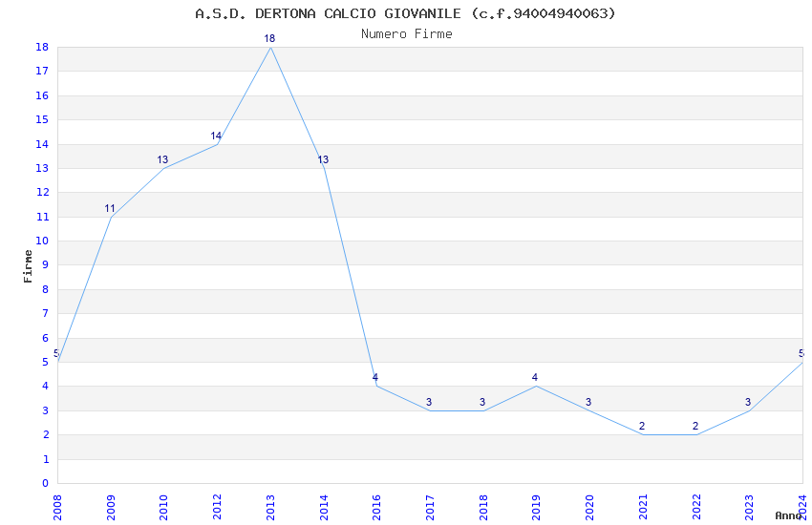Click x-axis year 2023

click(749, 507)
